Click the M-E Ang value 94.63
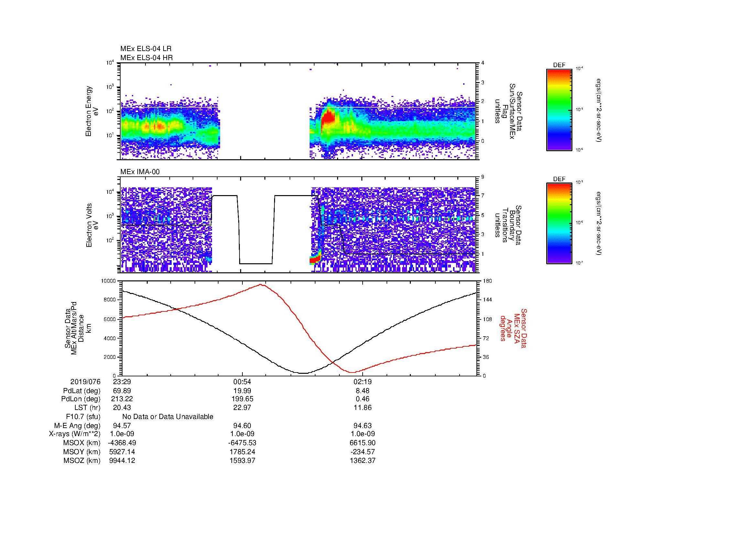 [363, 426]
